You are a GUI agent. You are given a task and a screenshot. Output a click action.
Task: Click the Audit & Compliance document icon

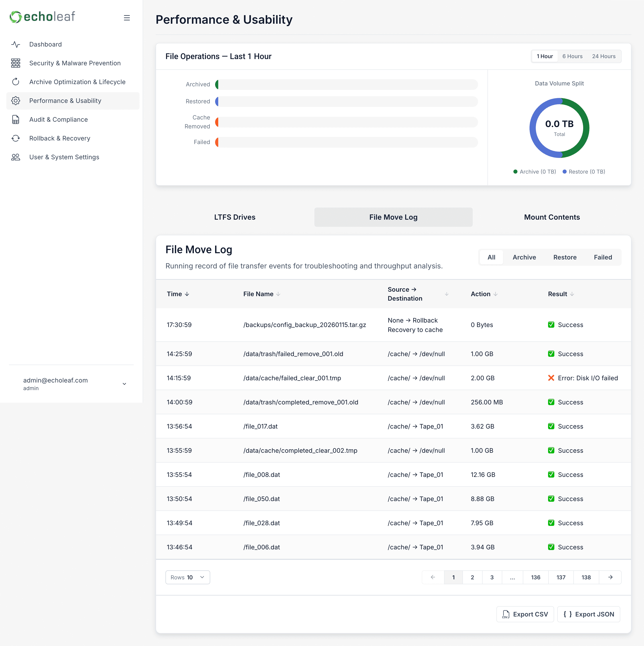tap(16, 119)
